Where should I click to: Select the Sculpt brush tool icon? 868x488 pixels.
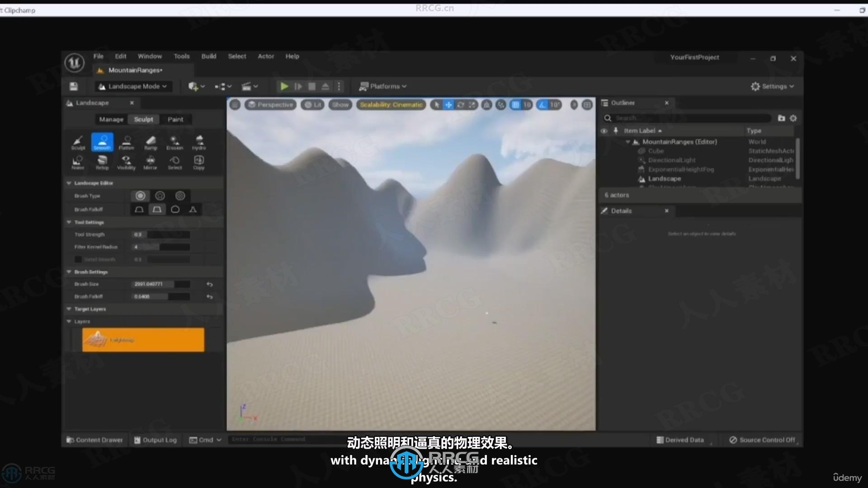(78, 142)
